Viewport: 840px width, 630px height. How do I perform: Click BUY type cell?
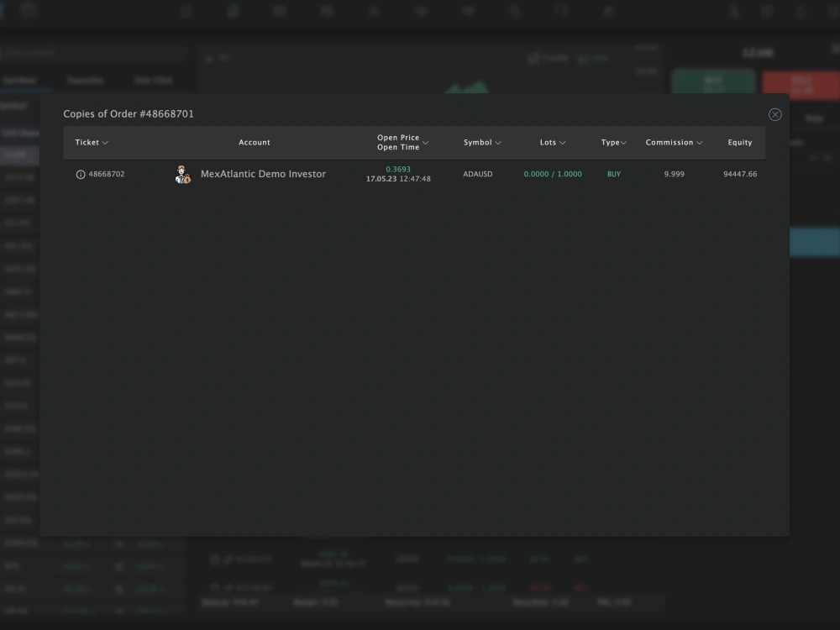pyautogui.click(x=614, y=174)
